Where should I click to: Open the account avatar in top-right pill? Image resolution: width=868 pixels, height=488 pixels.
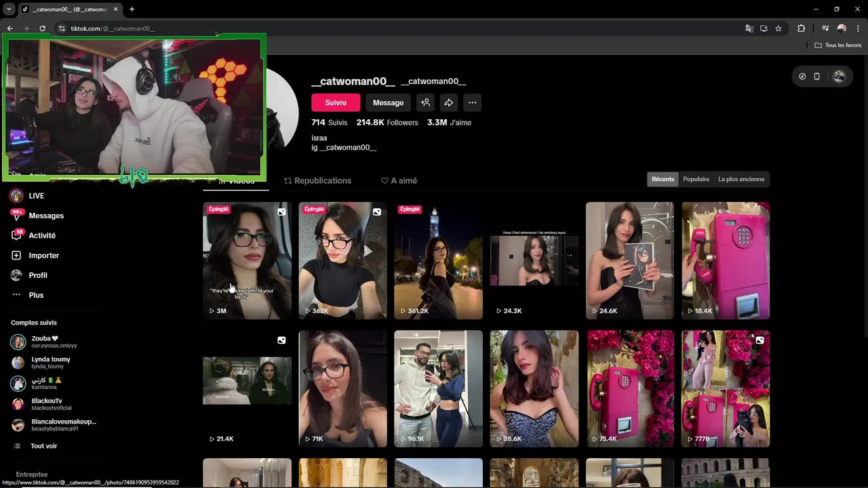839,77
